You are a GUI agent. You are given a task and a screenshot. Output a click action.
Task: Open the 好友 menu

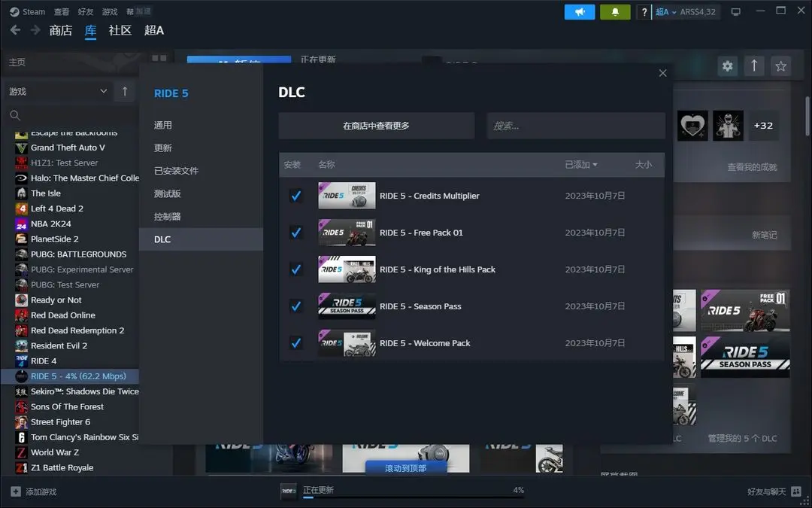click(x=86, y=11)
